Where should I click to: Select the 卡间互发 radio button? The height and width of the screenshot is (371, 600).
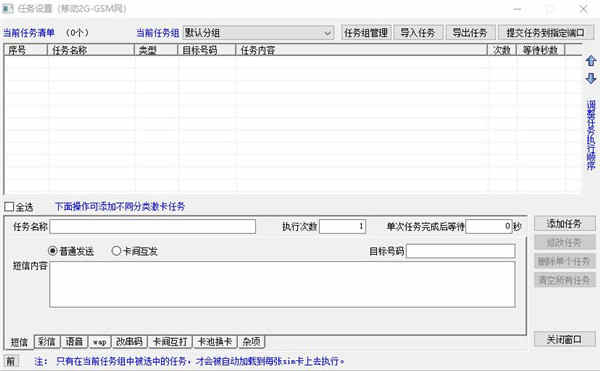[116, 251]
